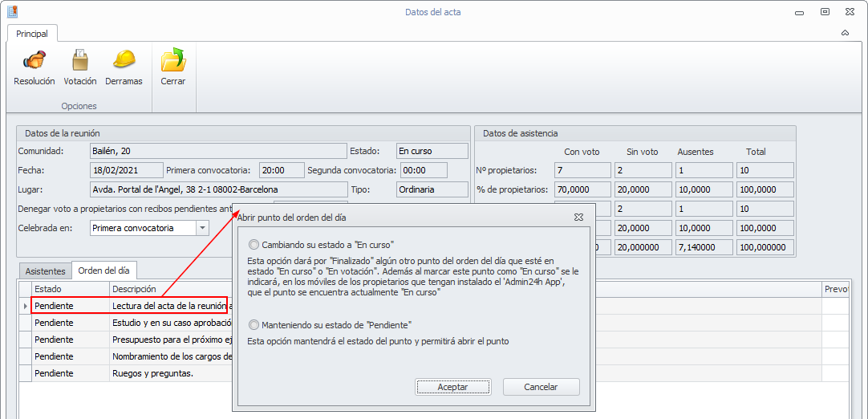Image resolution: width=868 pixels, height=419 pixels.
Task: Click the Lugar address field
Action: [x=218, y=189]
